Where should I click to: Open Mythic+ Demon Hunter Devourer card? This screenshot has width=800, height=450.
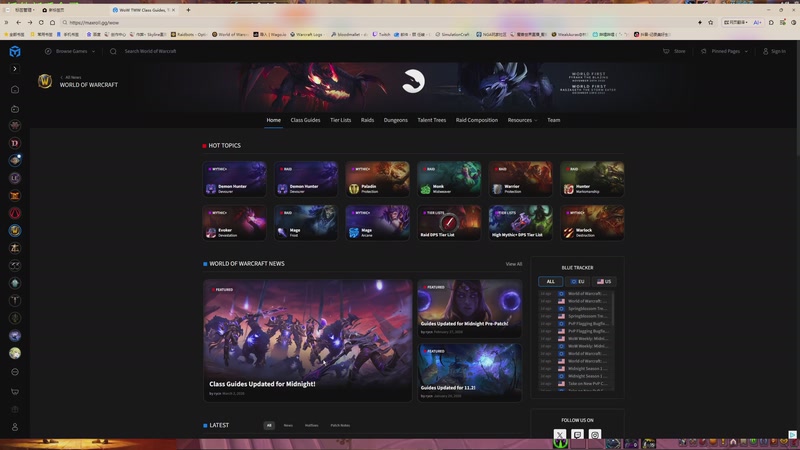click(x=235, y=179)
